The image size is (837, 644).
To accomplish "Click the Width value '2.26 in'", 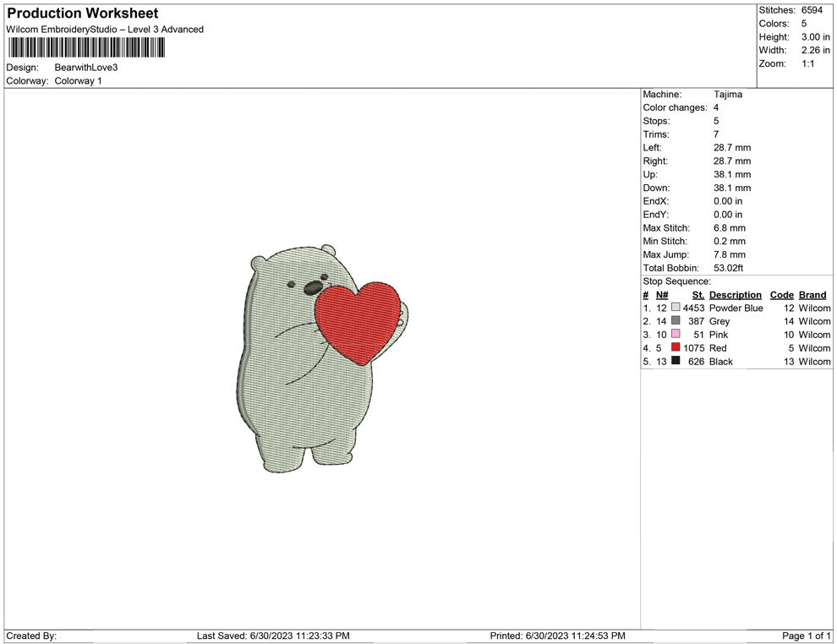I will [x=816, y=50].
